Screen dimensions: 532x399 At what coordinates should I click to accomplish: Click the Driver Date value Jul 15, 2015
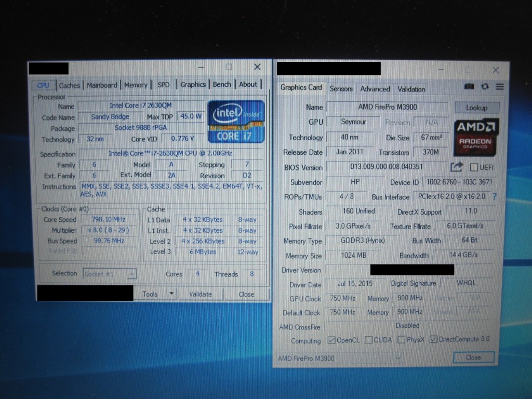click(355, 283)
